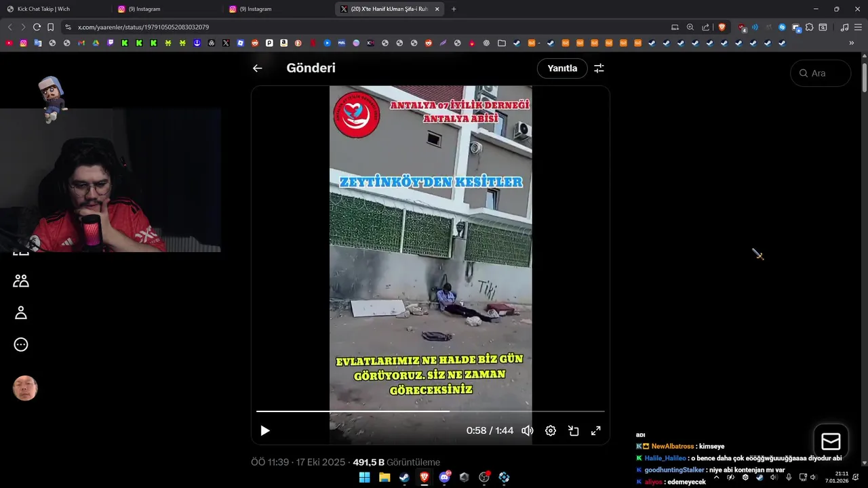The height and width of the screenshot is (488, 868).
Task: Click the x.com address bar
Action: tap(366, 27)
